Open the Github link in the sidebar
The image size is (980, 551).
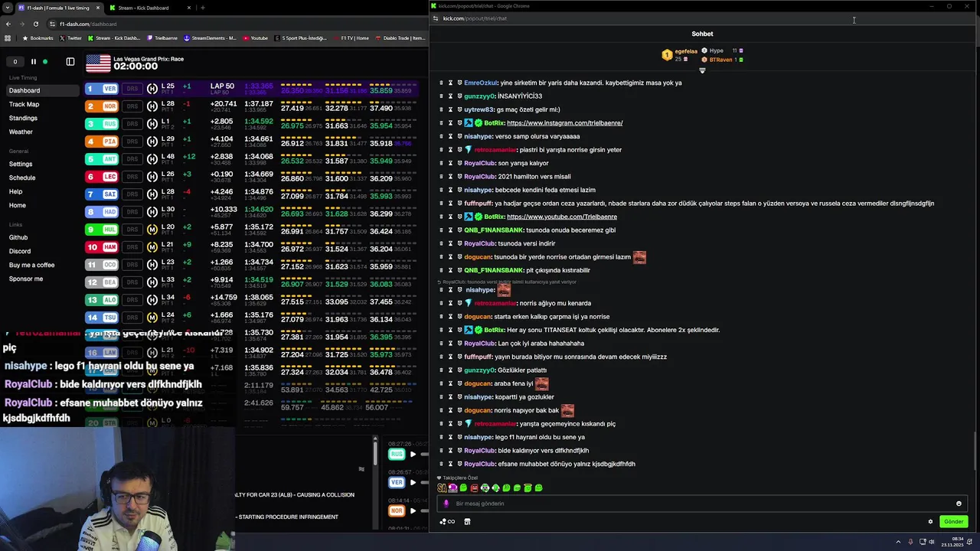[18, 237]
